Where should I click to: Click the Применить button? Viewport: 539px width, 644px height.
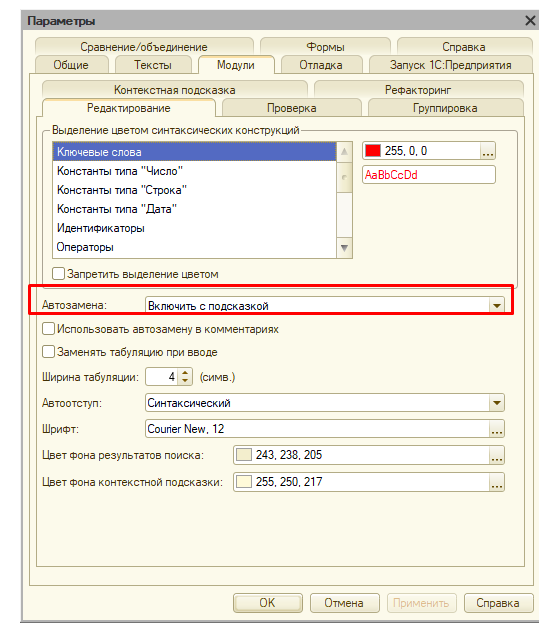point(422,603)
